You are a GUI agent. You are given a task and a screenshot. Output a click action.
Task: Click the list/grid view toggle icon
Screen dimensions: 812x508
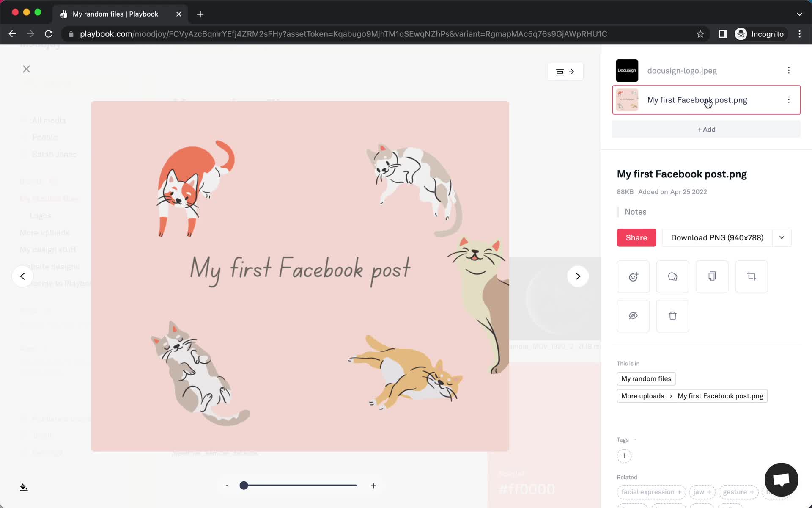click(x=560, y=72)
